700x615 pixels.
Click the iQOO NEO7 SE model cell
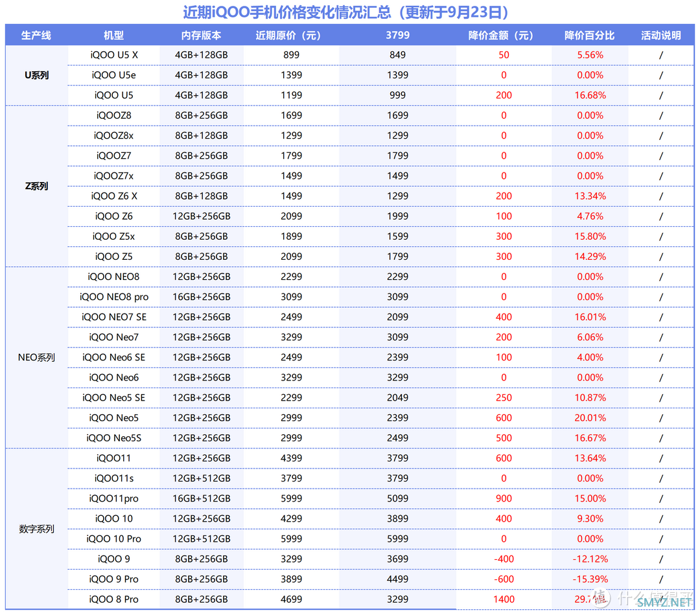[113, 318]
